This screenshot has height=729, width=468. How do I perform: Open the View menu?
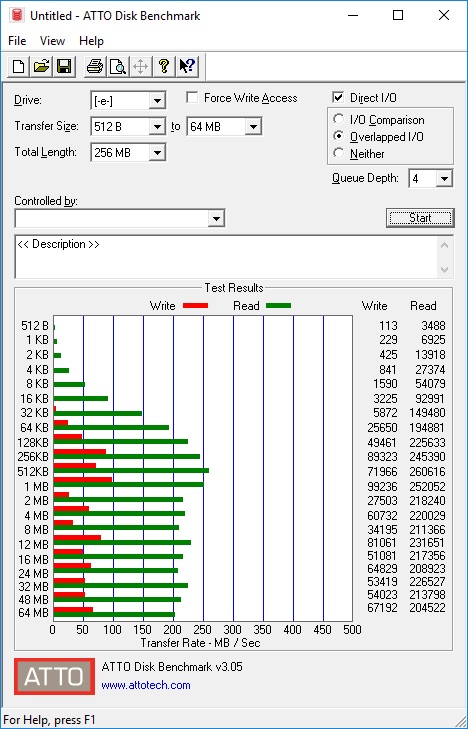(52, 41)
